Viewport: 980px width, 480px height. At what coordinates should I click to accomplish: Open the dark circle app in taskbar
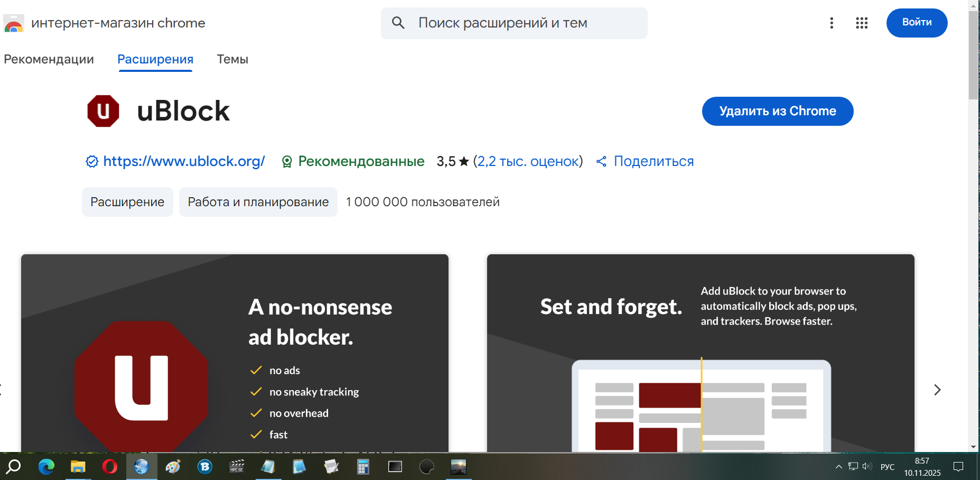click(x=427, y=466)
